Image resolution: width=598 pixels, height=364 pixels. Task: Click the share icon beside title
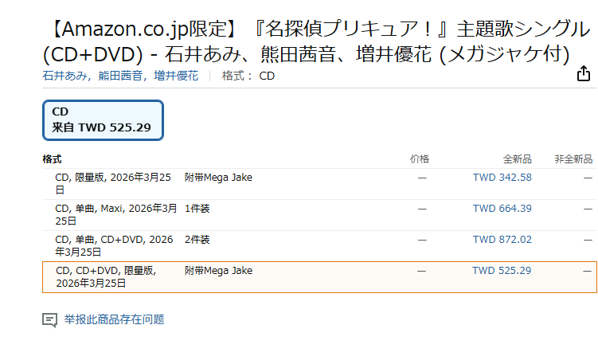click(x=583, y=73)
